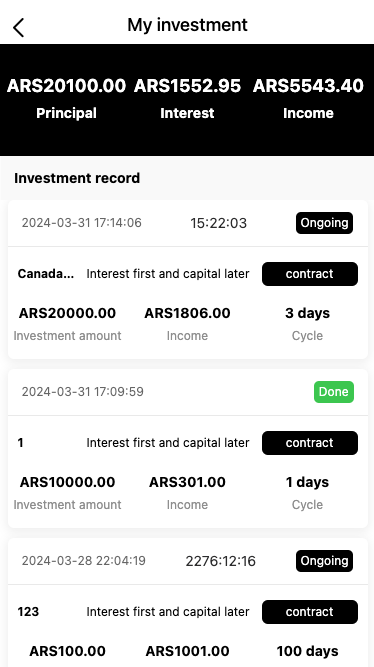Tap the 3 days cycle value
Screen dimensions: 374x667
tap(307, 313)
